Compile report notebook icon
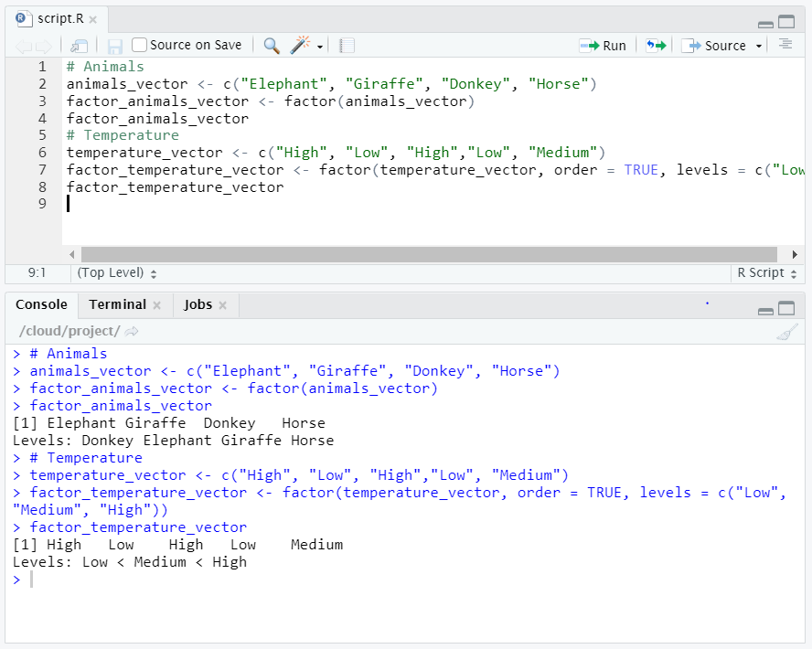Viewport: 812px width, 649px height. (347, 46)
